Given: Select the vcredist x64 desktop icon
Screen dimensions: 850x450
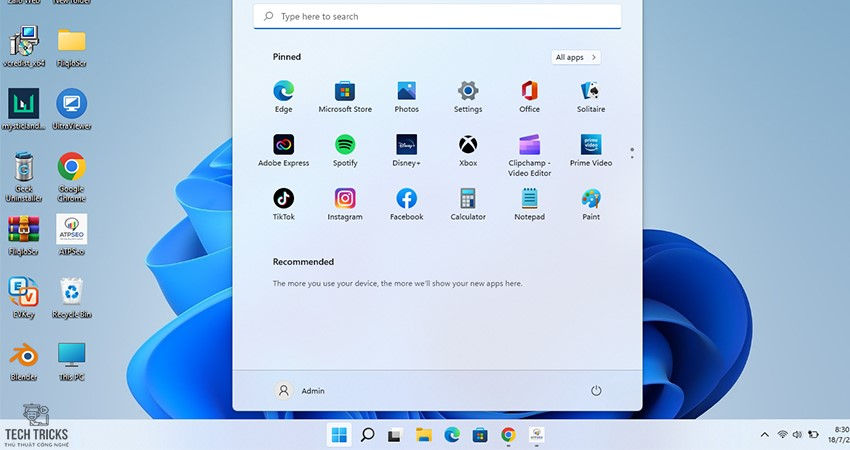Looking at the screenshot, I should (24, 47).
